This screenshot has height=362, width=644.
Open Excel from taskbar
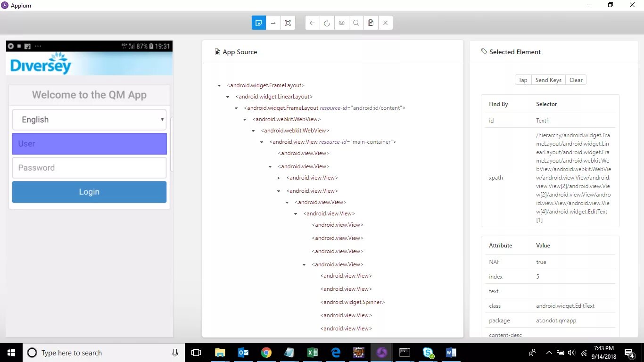313,353
